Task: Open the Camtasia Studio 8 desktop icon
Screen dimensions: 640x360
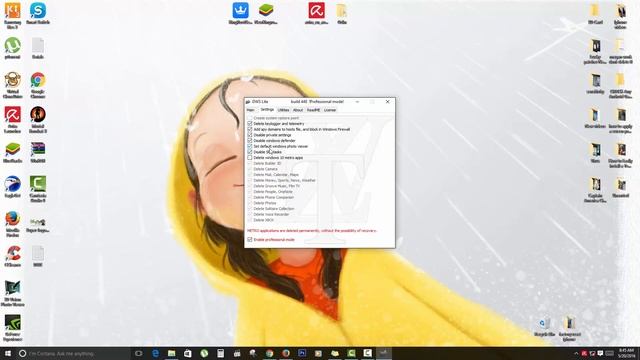Action: 38,189
